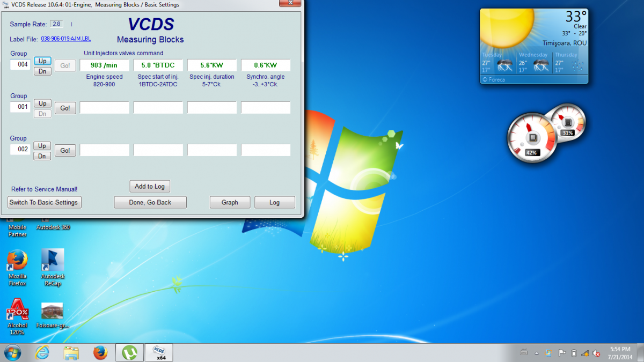Select the VCDS x64 taskbar button
The height and width of the screenshot is (362, 644).
[159, 352]
